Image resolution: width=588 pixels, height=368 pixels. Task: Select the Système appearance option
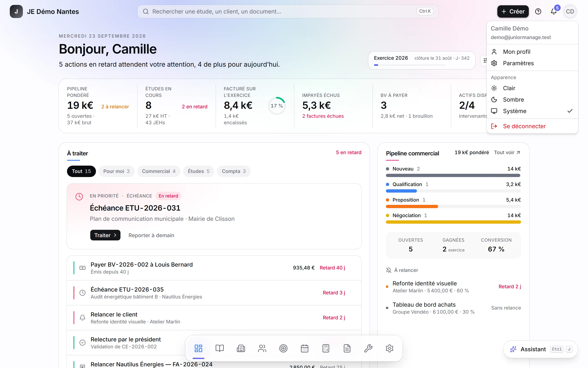click(x=532, y=111)
